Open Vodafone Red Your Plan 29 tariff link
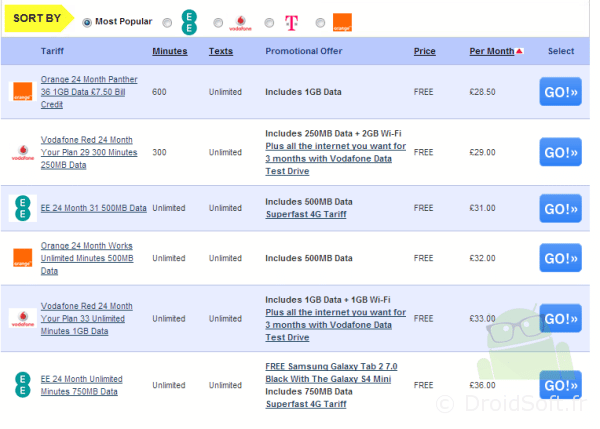Screen dimensions: 600x429 (x=89, y=152)
